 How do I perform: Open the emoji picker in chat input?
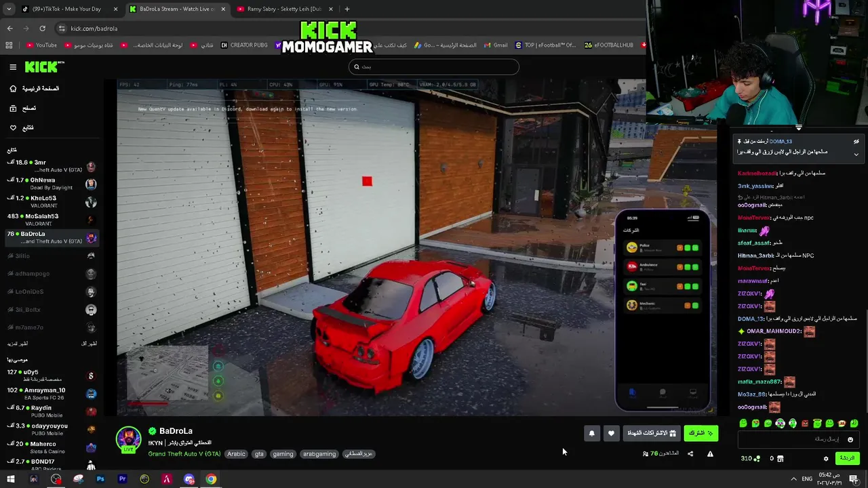tap(850, 439)
